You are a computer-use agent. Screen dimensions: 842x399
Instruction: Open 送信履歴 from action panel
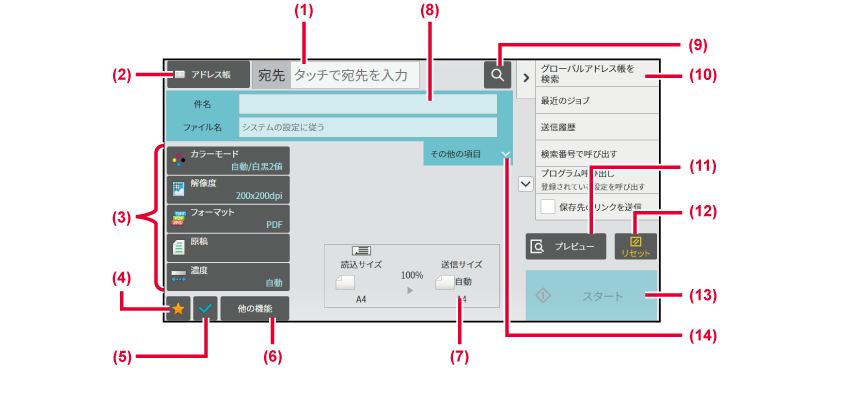596,127
